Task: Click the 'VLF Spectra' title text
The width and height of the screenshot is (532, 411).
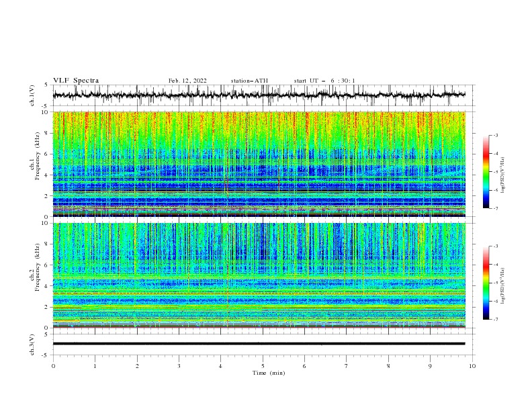Action: [x=76, y=81]
